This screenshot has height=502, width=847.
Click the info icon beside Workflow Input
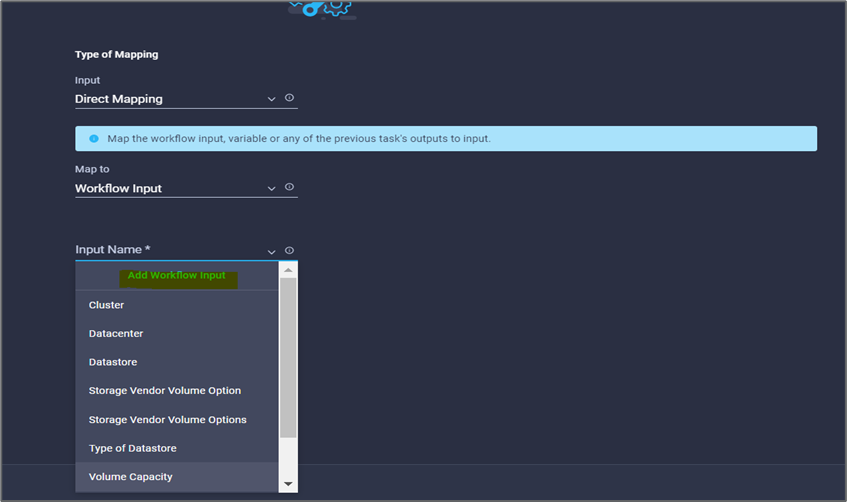point(290,187)
